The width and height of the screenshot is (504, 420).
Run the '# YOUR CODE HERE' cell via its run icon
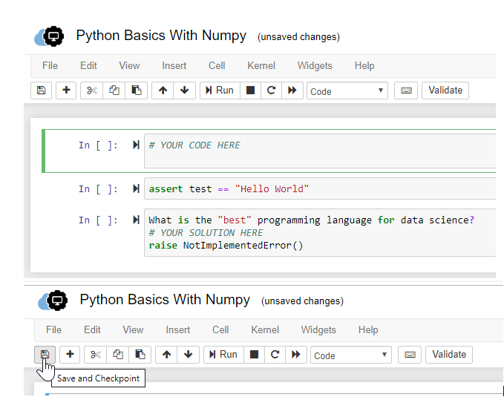[137, 145]
